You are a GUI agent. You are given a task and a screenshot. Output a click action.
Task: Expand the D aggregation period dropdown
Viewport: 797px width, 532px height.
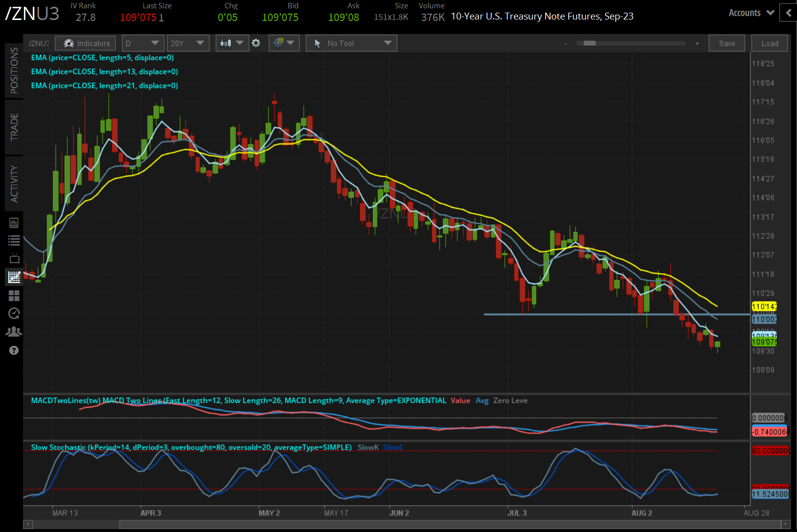click(142, 43)
